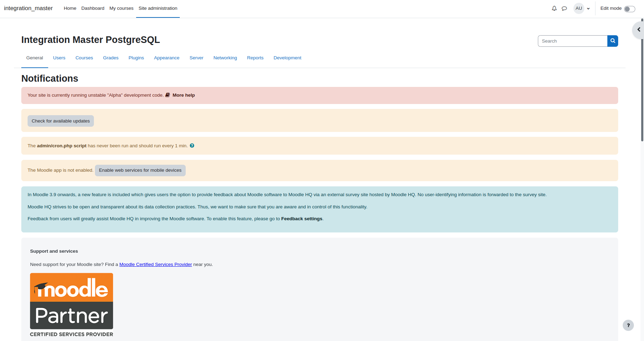Open Moodle Certified Services Provider link

tap(156, 265)
